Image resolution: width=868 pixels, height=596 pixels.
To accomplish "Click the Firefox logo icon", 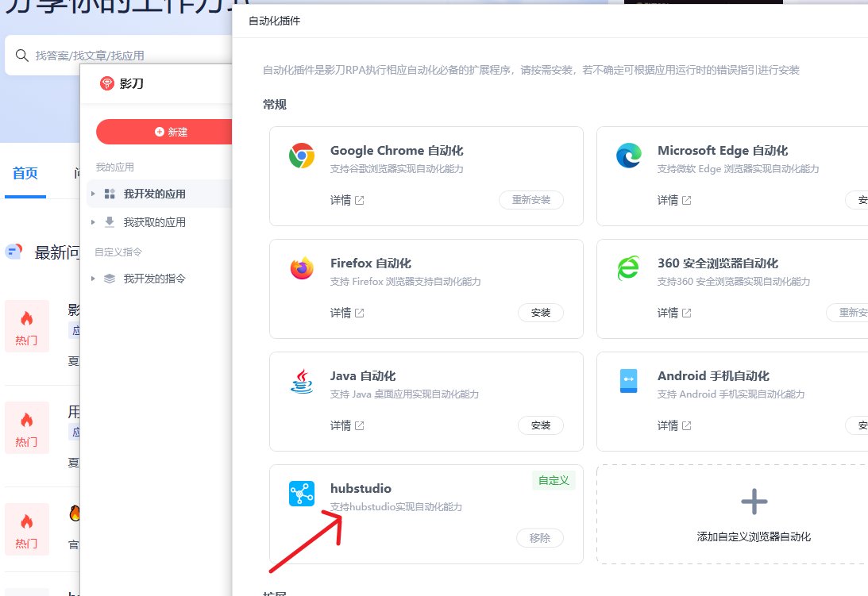I will point(302,268).
